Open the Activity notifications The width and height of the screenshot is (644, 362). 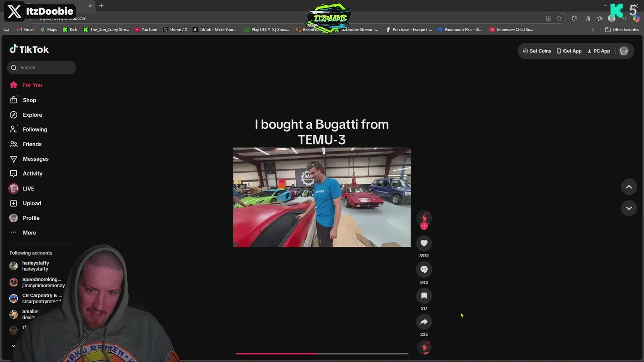click(32, 173)
